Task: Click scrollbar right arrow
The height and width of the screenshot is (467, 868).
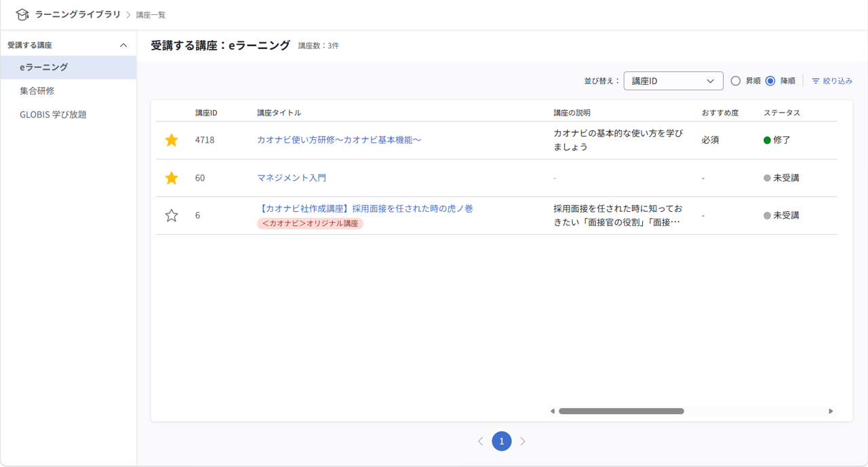Action: tap(831, 411)
